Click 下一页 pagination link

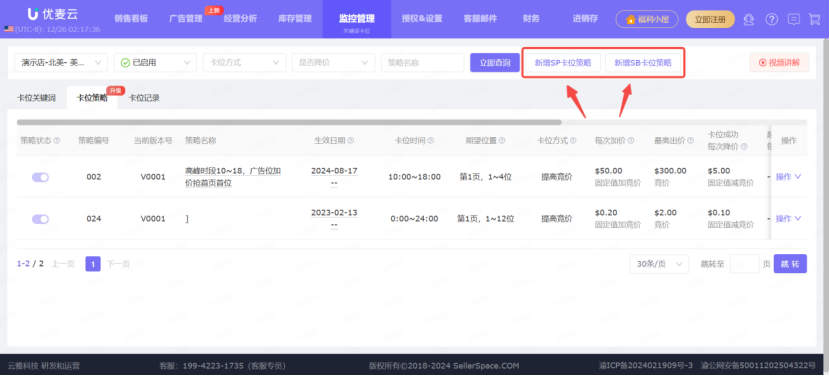point(118,264)
